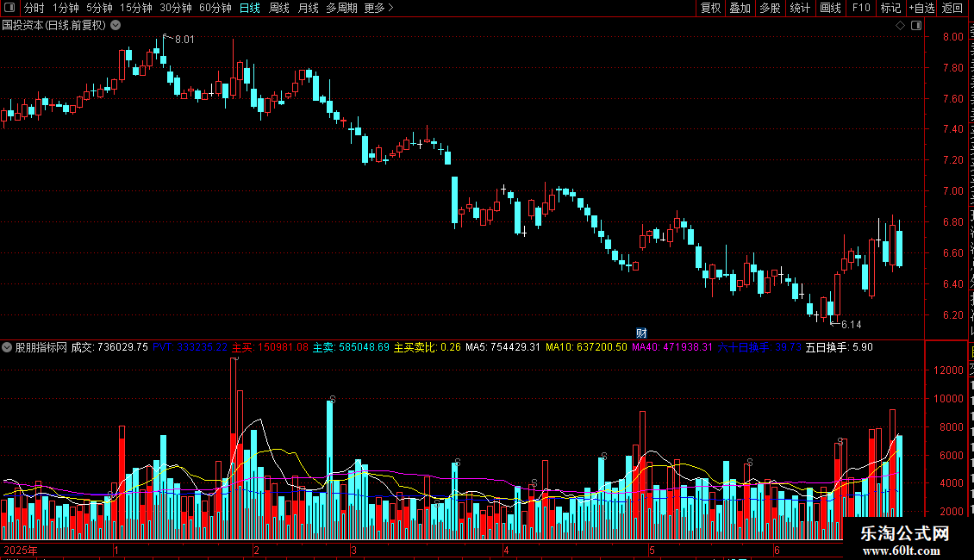Click the S marker above February volume bar
This screenshot has height=560, width=974.
click(333, 399)
